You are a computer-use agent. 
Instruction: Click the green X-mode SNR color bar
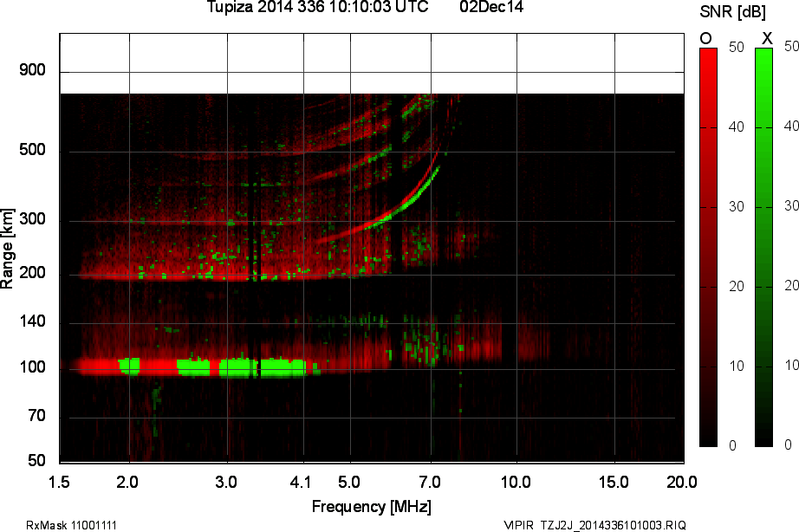[x=763, y=247]
